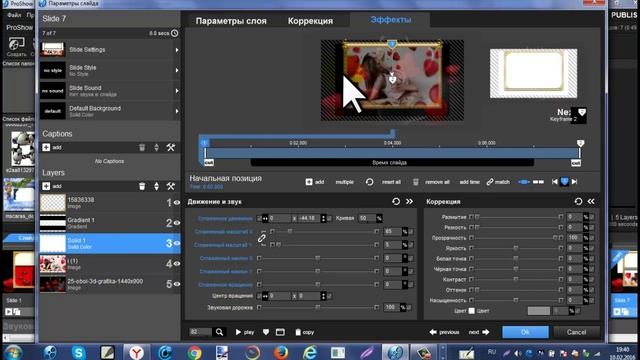This screenshot has width=640, height=360.
Task: Reset the Коррекция panel settings
Action: pyautogui.click(x=578, y=201)
